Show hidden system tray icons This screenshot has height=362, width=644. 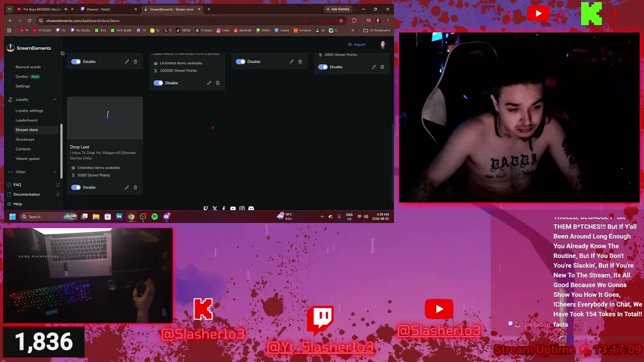pos(322,217)
